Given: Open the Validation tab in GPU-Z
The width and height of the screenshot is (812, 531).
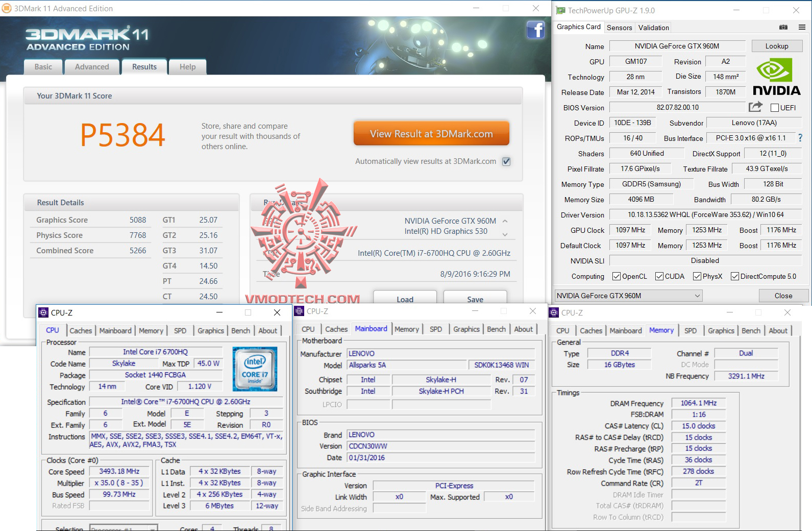Looking at the screenshot, I should coord(654,28).
